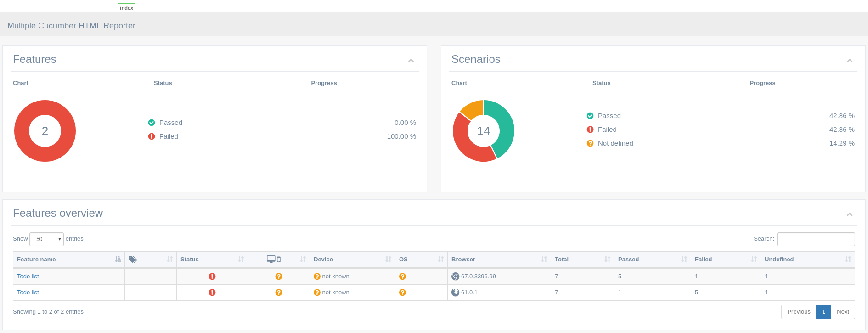This screenshot has width=868, height=333.
Task: Click the tags column header icon
Action: pyautogui.click(x=133, y=260)
